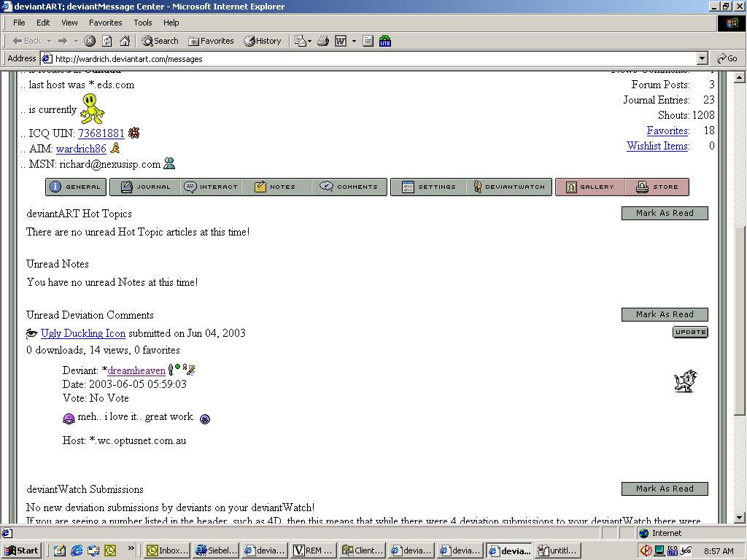Click the ICQ Lite system tray icon
The image size is (747, 560).
coord(673,551)
